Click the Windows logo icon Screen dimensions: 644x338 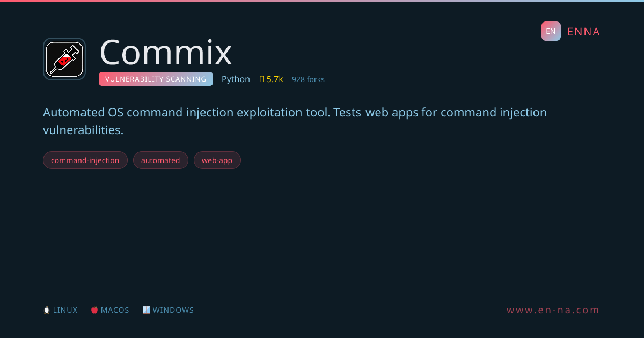(146, 310)
